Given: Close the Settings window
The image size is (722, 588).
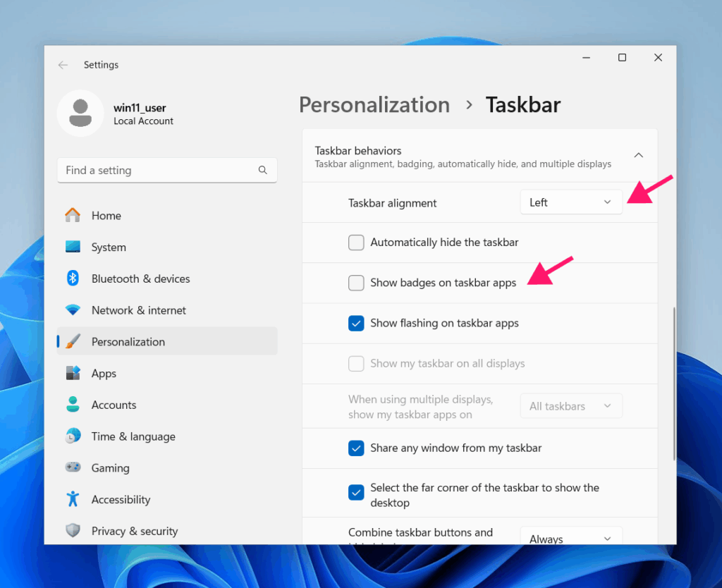Looking at the screenshot, I should pyautogui.click(x=658, y=58).
